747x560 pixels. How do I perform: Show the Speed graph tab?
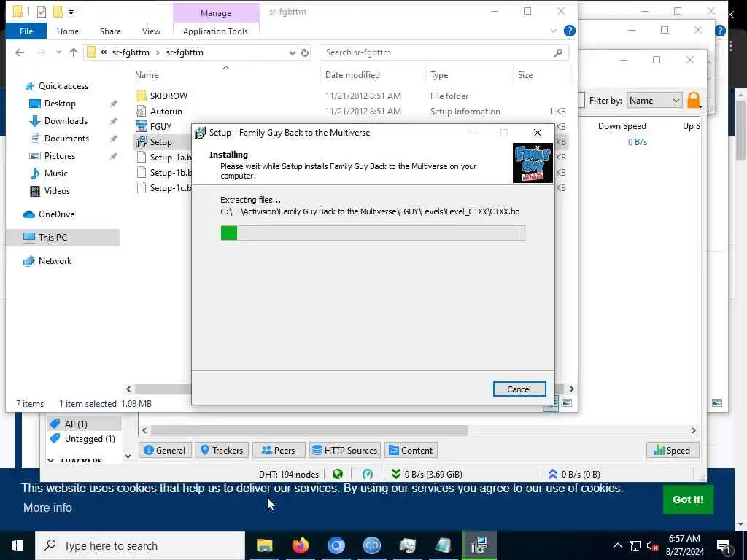pyautogui.click(x=672, y=450)
